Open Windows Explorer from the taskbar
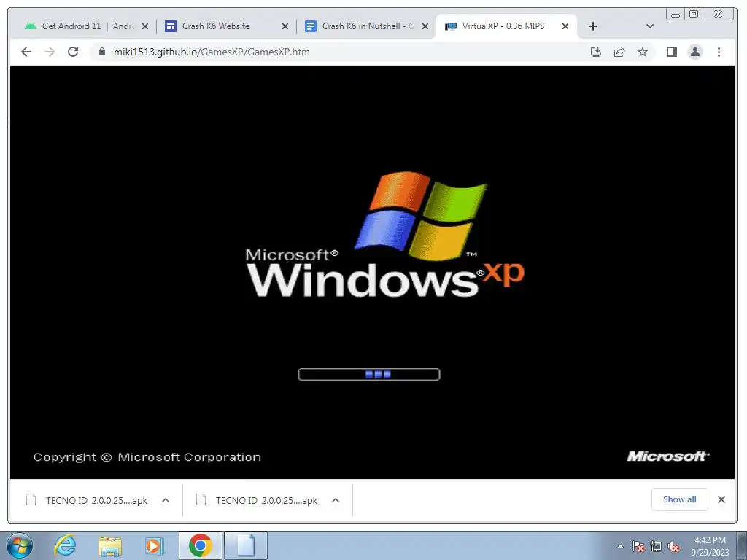Viewport: 747px width, 560px height. click(x=110, y=545)
